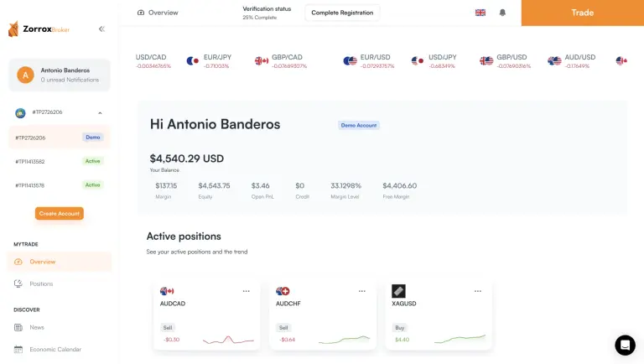The width and height of the screenshot is (644, 364).
Task: Open the live chat bubble
Action: (625, 345)
